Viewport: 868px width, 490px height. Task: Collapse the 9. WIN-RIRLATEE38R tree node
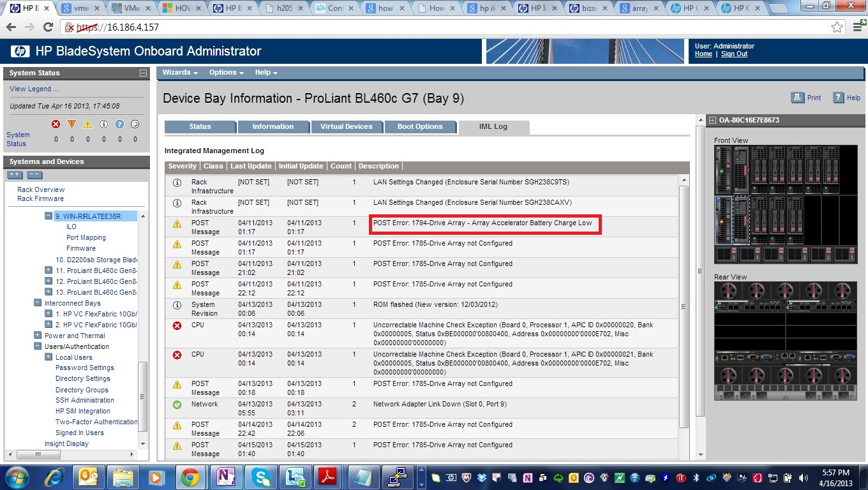tap(49, 216)
